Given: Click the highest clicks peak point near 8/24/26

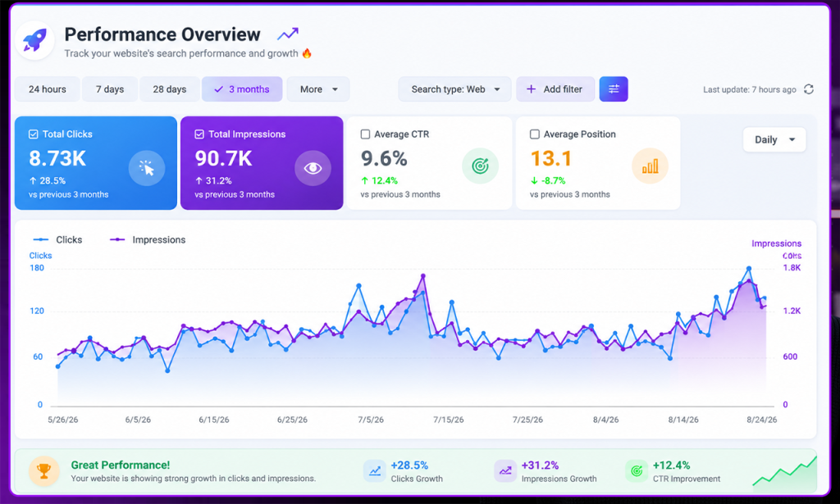Looking at the screenshot, I should click(x=749, y=268).
